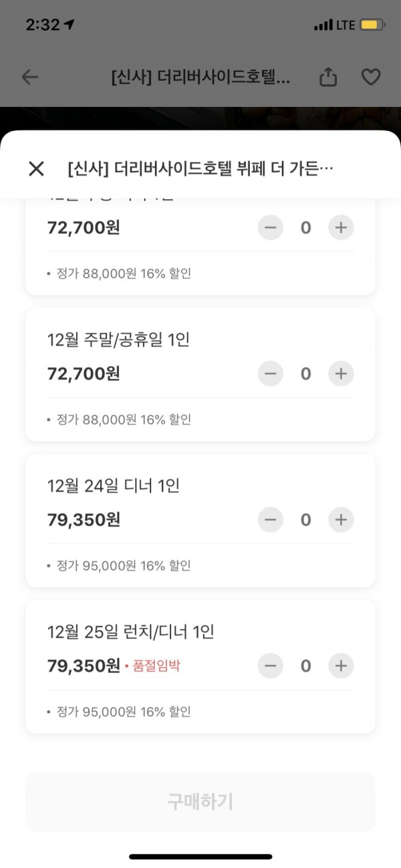The image size is (401, 868).
Task: Close the ticket option sheet with X
Action: click(x=36, y=168)
